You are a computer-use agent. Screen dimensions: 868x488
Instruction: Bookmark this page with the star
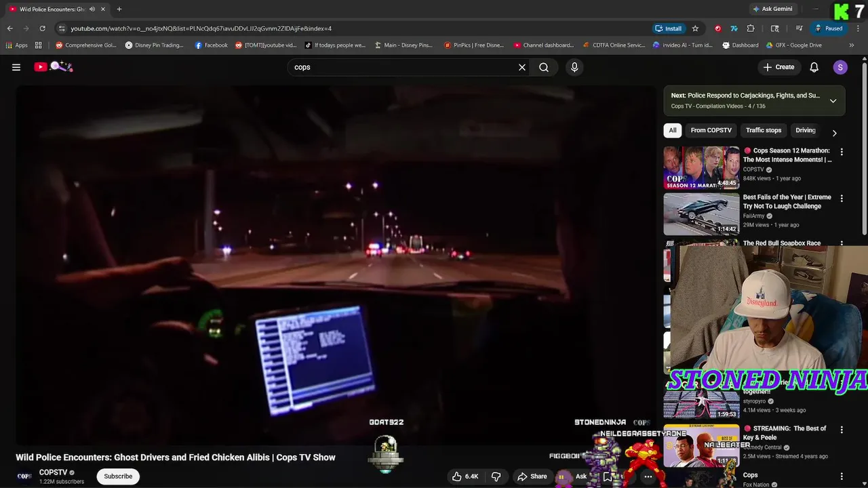pos(695,28)
